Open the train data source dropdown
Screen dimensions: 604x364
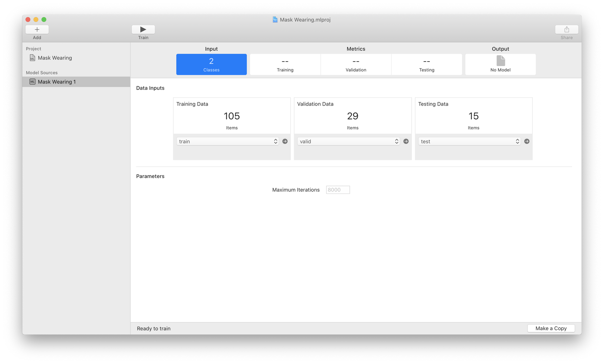point(227,141)
